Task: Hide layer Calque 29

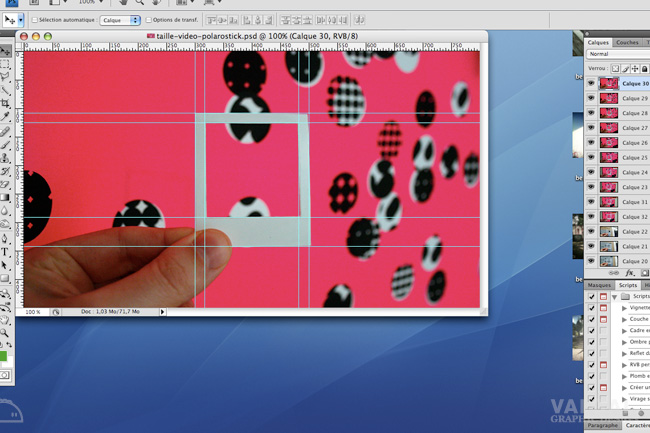Action: (x=591, y=98)
